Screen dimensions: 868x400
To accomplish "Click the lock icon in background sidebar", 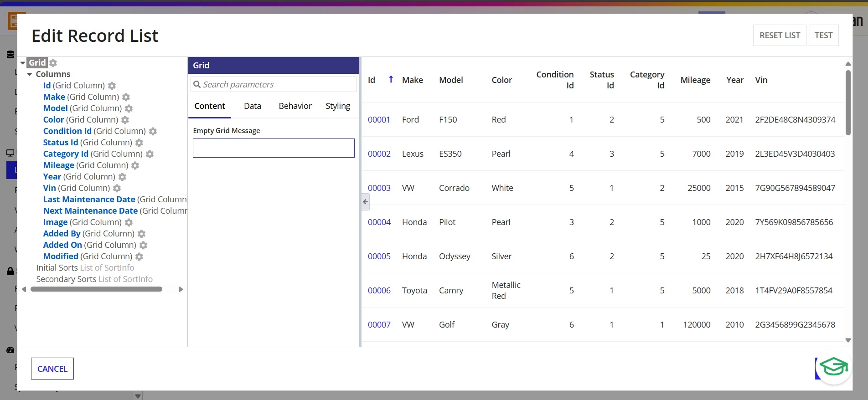I will [x=10, y=271].
